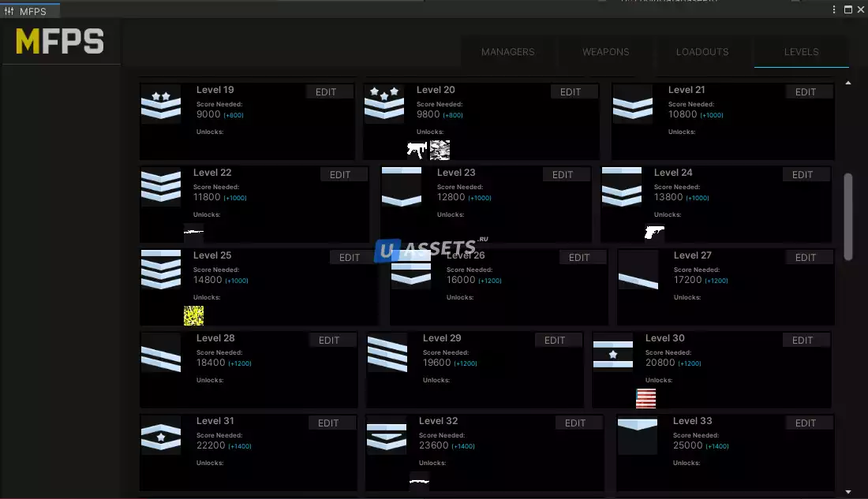Viewport: 868px width, 499px height.
Task: Click the Level 29 title text
Action: point(442,338)
